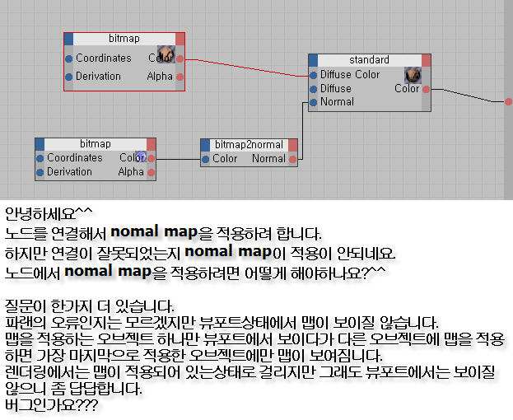This screenshot has height=420, width=513.
Task: Click the Color output port on the standard node
Action: [x=426, y=89]
